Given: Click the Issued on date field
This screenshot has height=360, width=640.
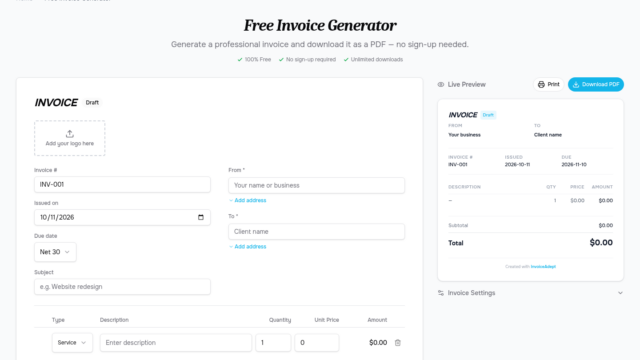Looking at the screenshot, I should 122,217.
